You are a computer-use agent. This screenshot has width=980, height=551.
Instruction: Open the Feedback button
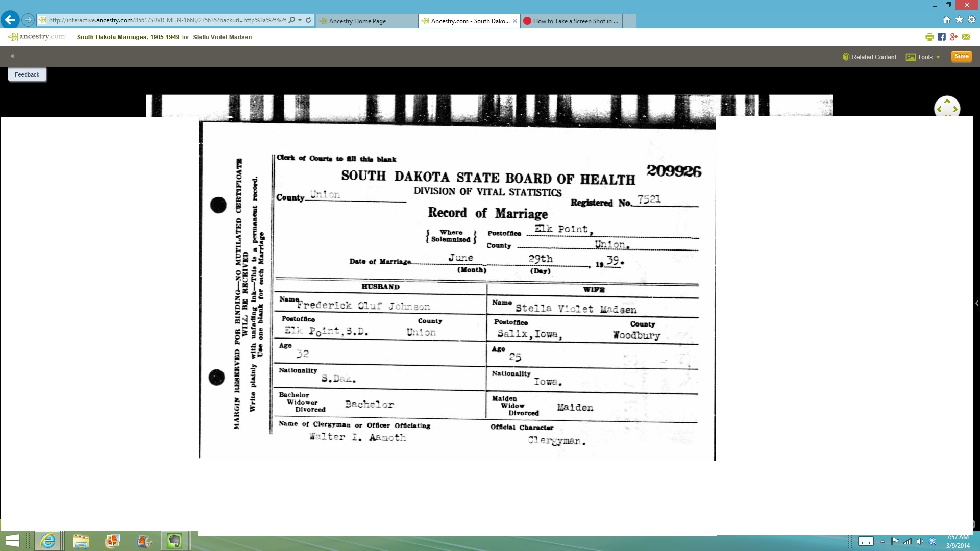pos(27,74)
